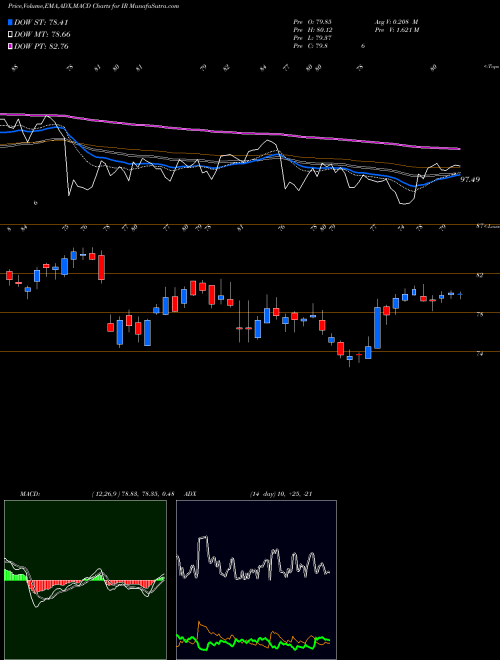Click the 'Pre L: 79.87' value
This screenshot has width=500, height=660.
tap(313, 38)
